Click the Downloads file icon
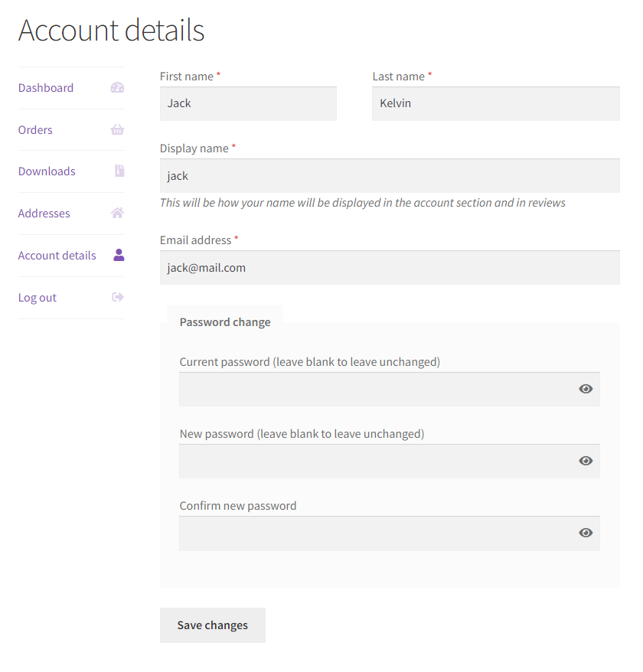 (119, 171)
